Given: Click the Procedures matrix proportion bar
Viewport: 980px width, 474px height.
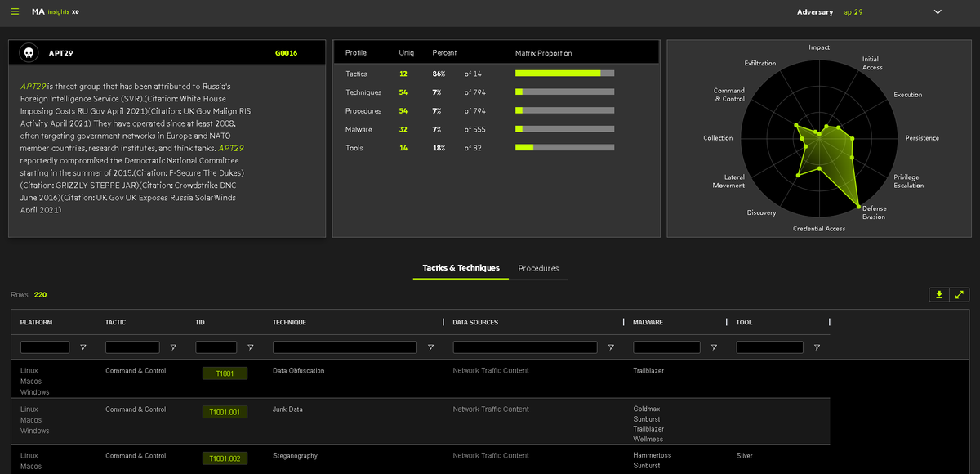Looking at the screenshot, I should [x=565, y=110].
